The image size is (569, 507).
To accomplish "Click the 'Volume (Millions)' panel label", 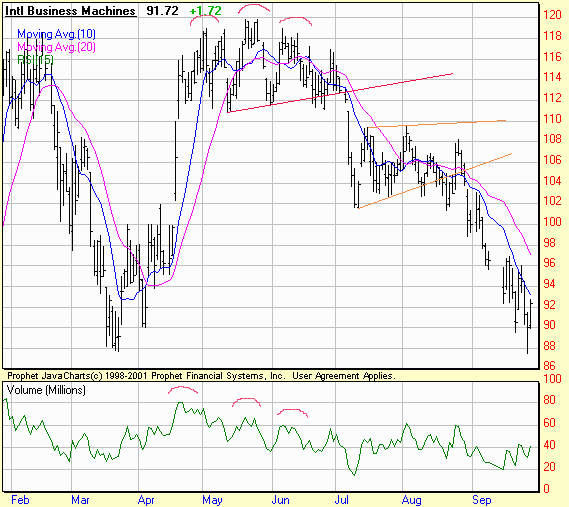I will pos(46,390).
